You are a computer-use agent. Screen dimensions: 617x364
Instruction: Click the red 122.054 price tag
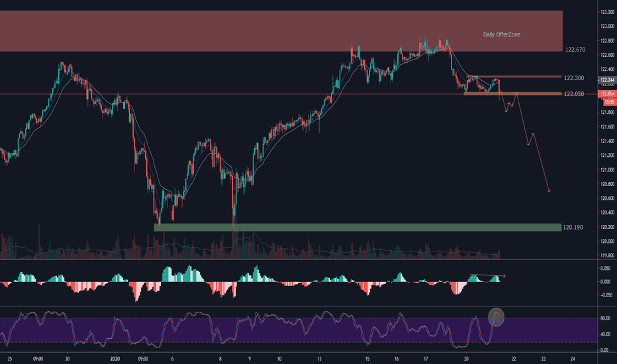[x=607, y=94]
